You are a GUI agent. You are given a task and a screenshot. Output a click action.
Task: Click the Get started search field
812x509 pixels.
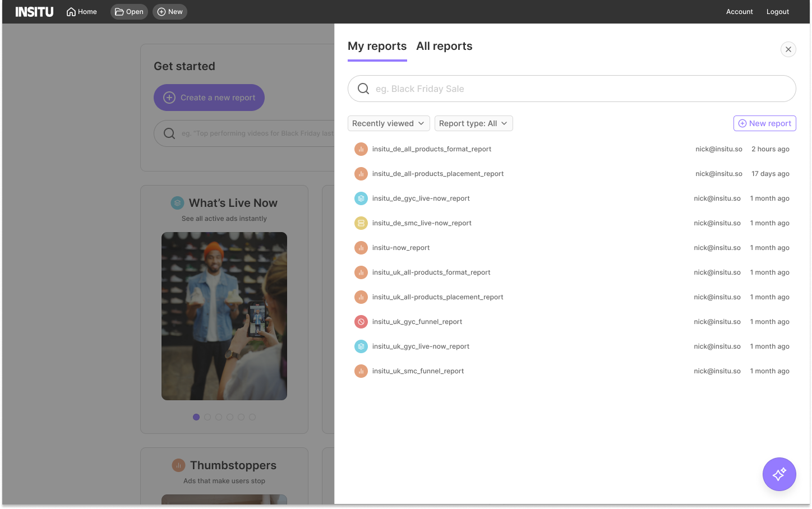(244, 133)
